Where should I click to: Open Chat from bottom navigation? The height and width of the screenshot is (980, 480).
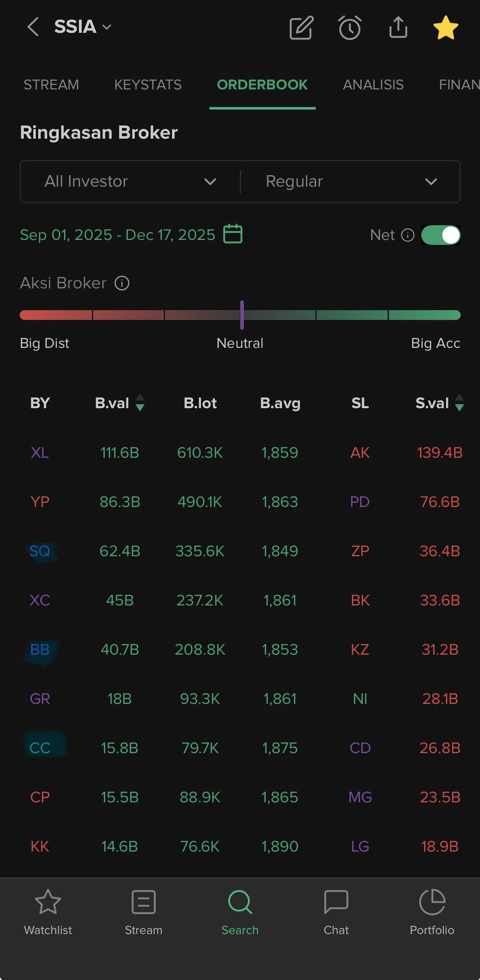(x=336, y=912)
